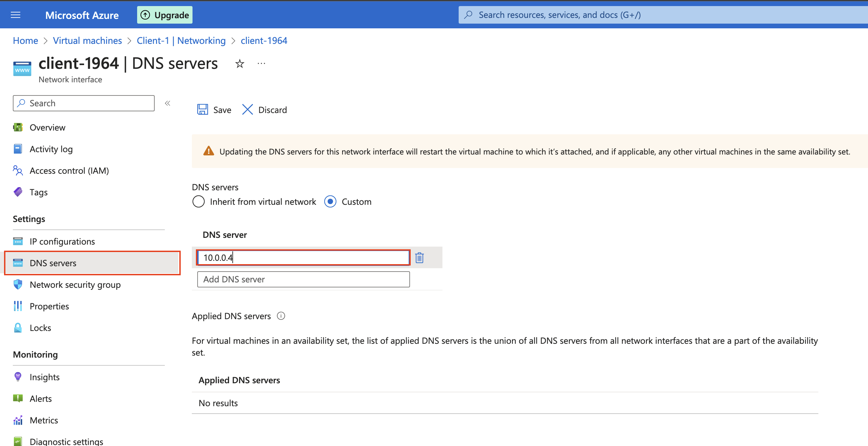Delete the 10.0.0.4 DNS server entry
This screenshot has height=446, width=868.
tap(419, 257)
